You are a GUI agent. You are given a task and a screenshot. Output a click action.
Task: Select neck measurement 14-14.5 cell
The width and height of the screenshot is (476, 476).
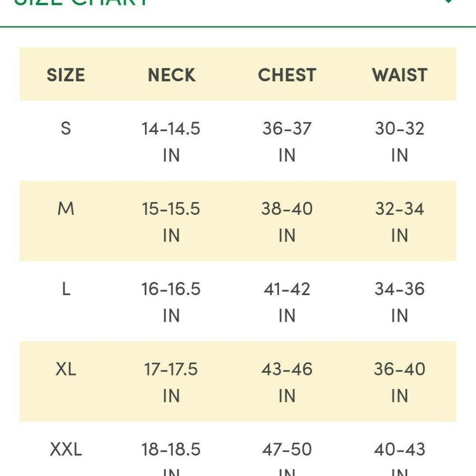coord(171,141)
